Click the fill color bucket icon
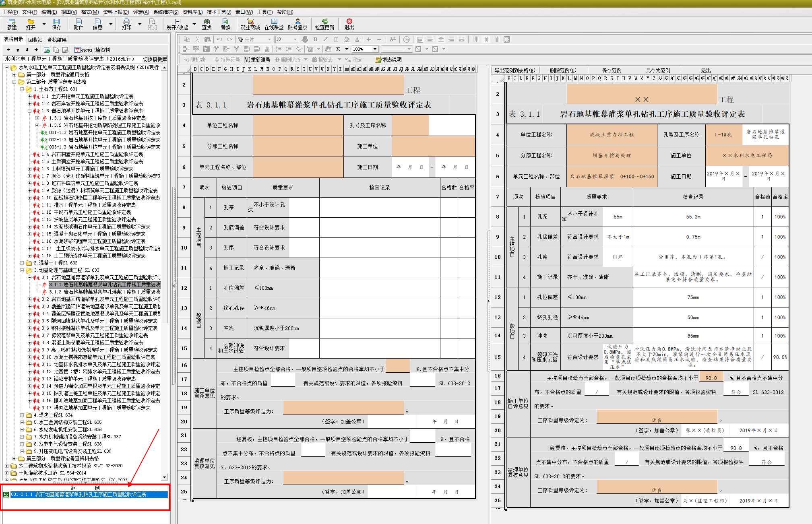This screenshot has width=812, height=524. click(347, 39)
